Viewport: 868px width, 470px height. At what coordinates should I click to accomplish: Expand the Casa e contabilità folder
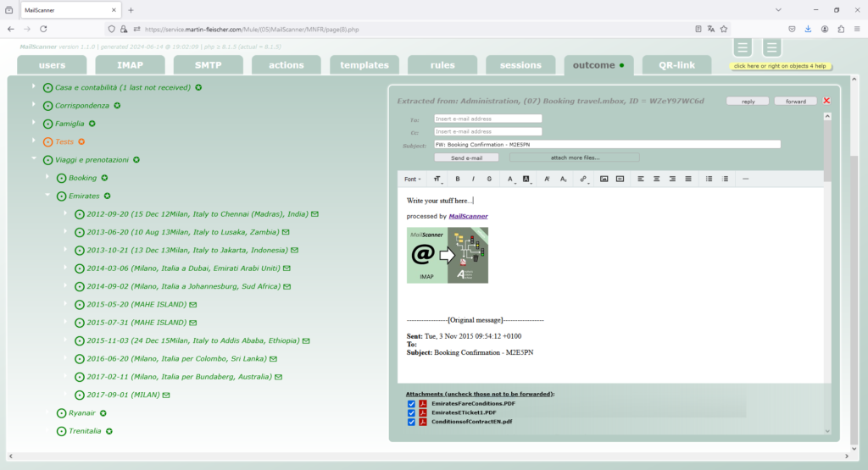point(35,86)
